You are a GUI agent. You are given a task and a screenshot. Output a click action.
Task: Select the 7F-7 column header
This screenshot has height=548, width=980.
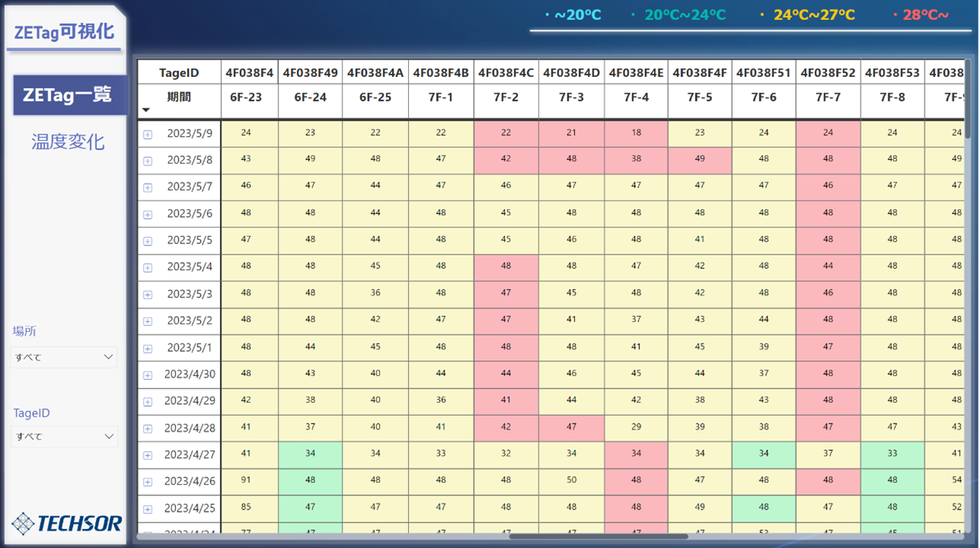pos(828,98)
